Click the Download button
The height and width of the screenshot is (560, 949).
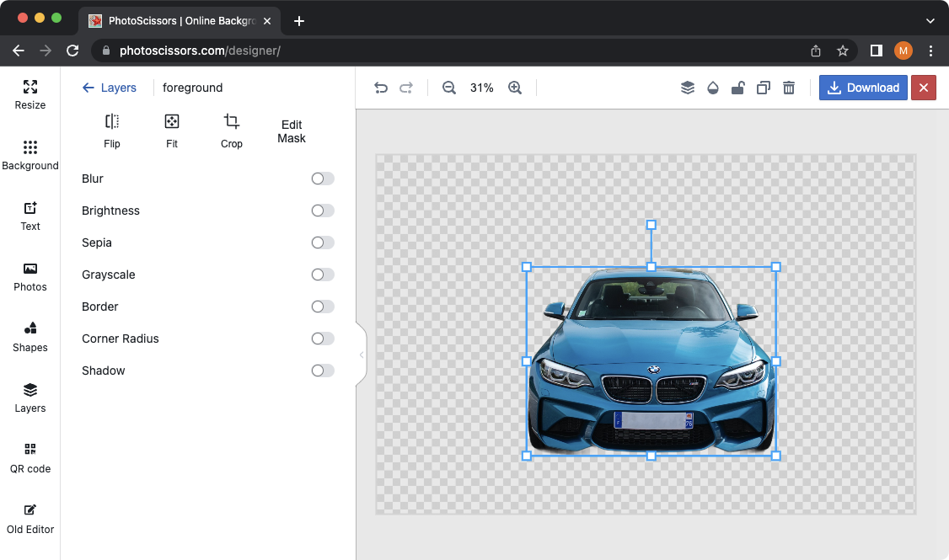[863, 88]
